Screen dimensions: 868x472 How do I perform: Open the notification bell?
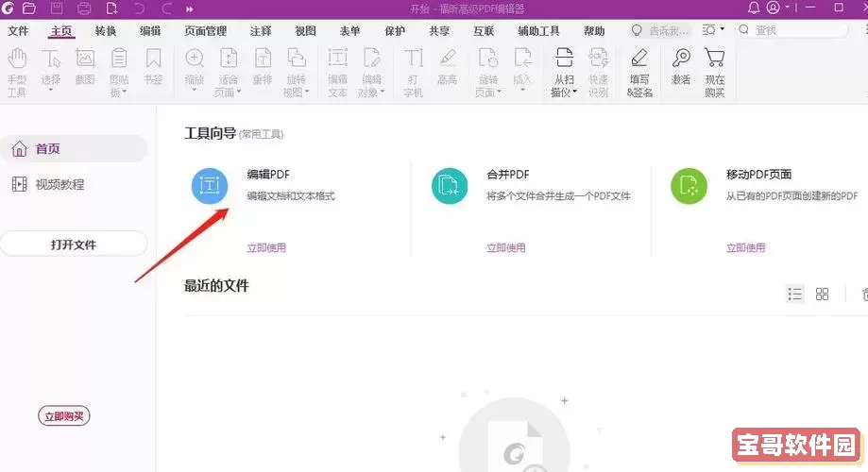click(754, 8)
